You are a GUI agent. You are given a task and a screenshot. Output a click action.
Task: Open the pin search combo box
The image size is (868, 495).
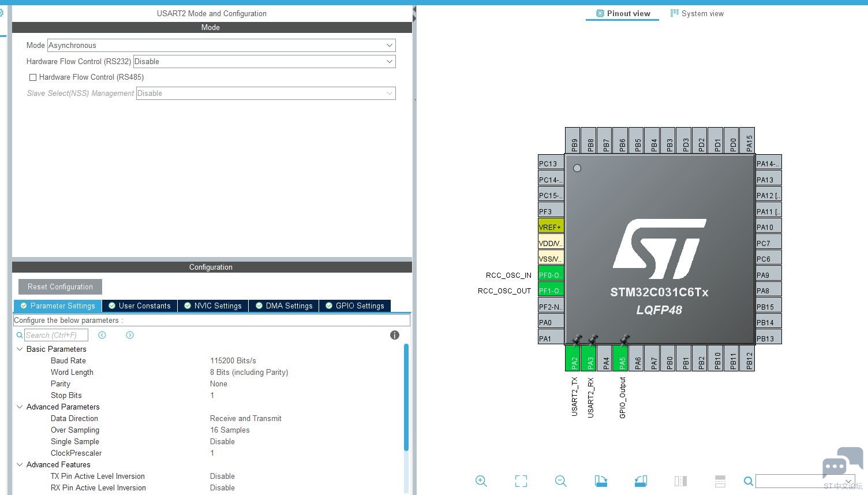805,481
